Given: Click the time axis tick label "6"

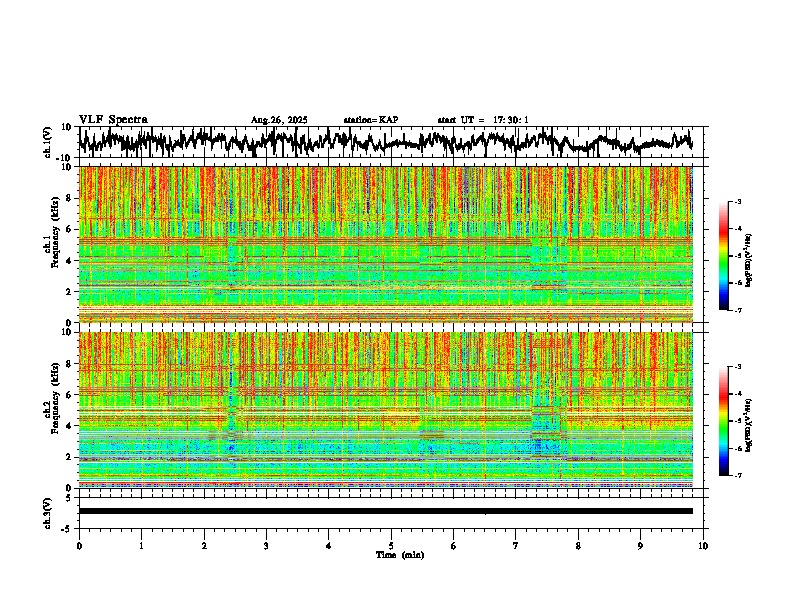Looking at the screenshot, I should 453,546.
